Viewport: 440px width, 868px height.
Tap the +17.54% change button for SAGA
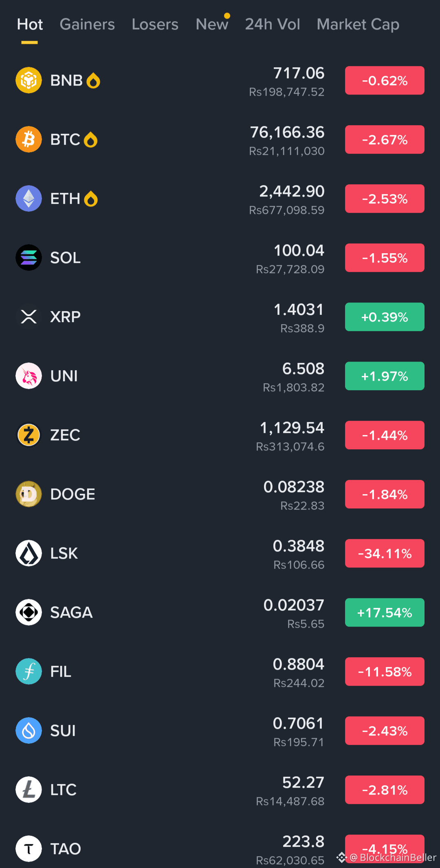385,612
